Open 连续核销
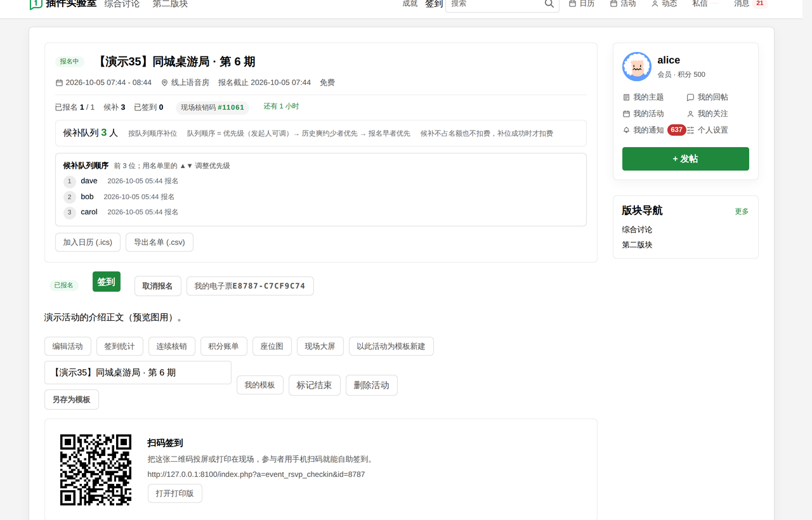 click(172, 346)
